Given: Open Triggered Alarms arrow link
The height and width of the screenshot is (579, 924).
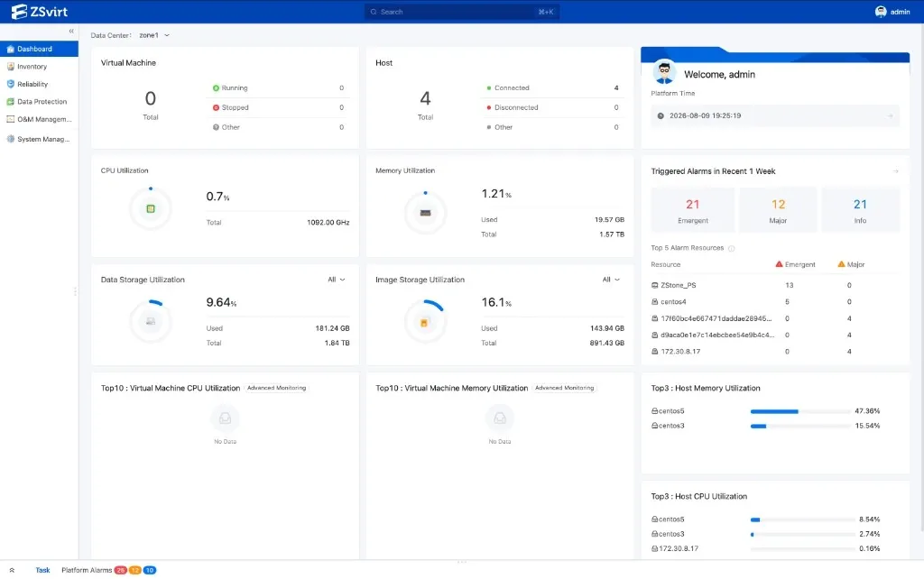Looking at the screenshot, I should [x=895, y=171].
